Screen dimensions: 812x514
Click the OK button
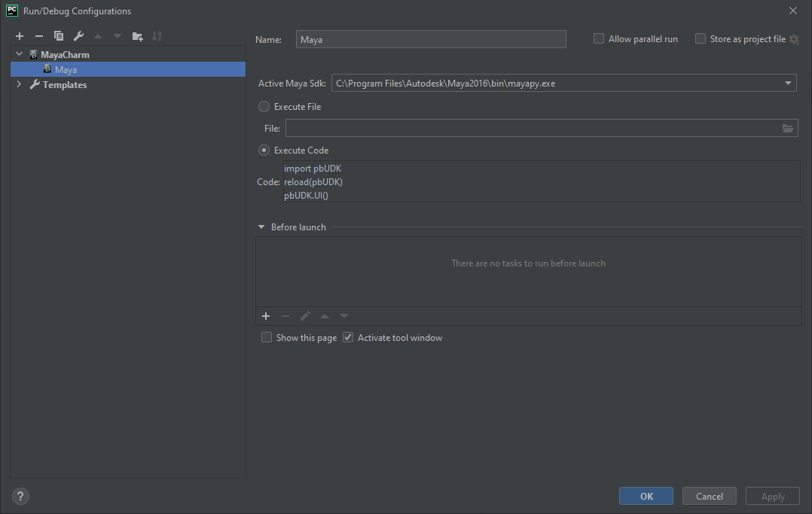(646, 496)
